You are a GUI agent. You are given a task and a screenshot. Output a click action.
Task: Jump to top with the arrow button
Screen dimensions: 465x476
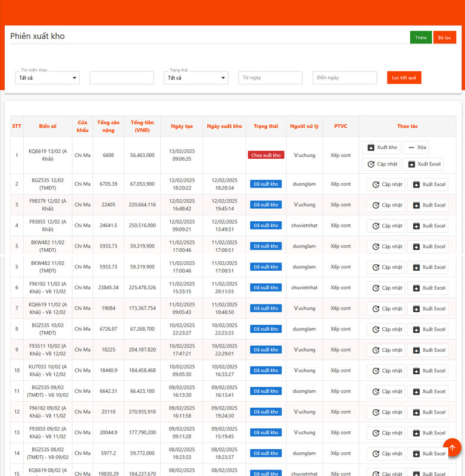click(x=452, y=447)
